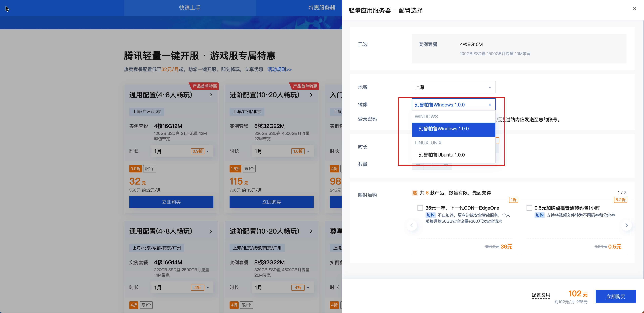The width and height of the screenshot is (644, 313).
Task: Click previous arrow in the add-on carousel
Action: (411, 225)
